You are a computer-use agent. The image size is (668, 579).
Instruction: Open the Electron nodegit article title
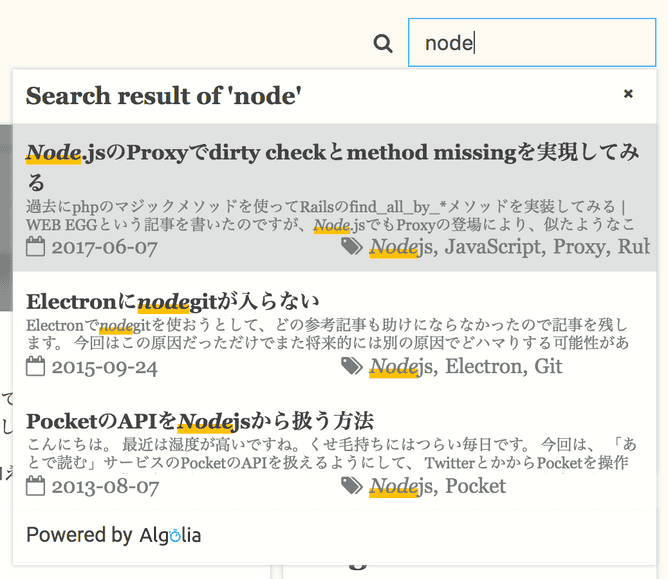point(173,301)
